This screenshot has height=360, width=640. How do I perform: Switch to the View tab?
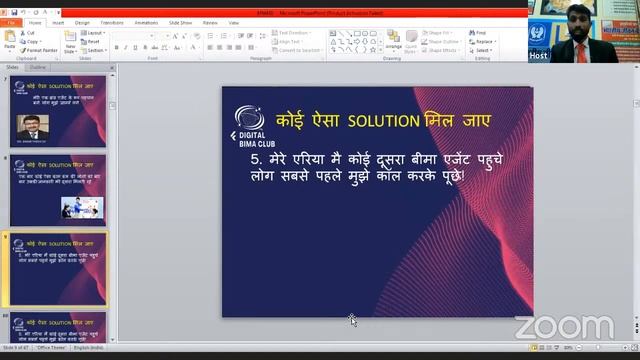233,23
